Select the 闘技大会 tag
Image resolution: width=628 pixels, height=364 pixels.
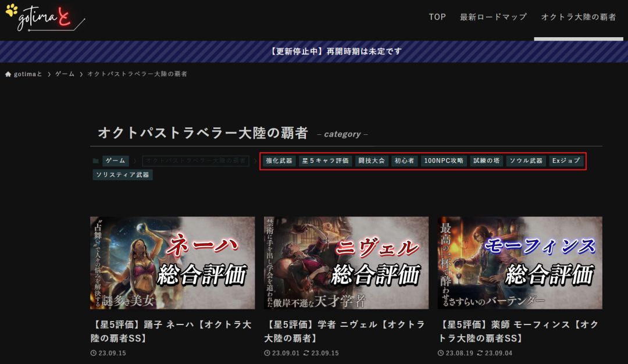click(372, 160)
